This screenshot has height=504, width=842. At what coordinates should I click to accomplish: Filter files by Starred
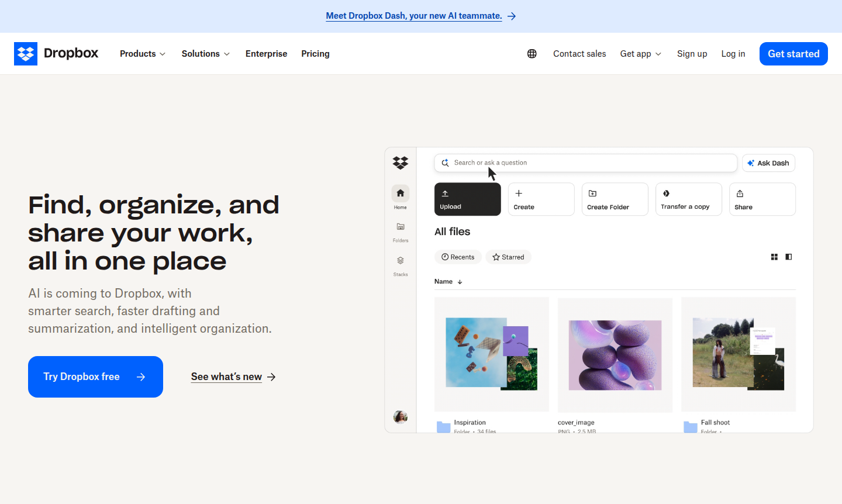click(508, 257)
